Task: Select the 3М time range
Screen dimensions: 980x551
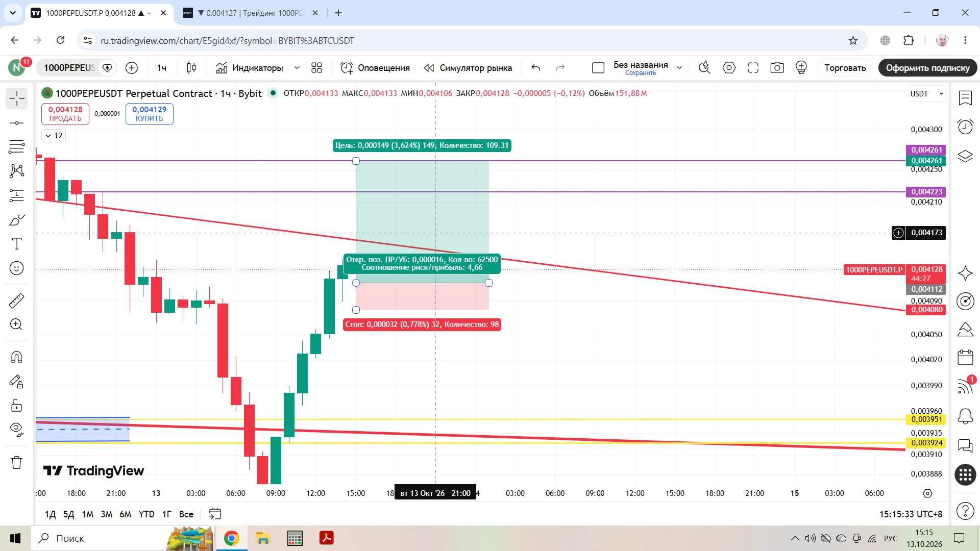Action: click(x=106, y=514)
